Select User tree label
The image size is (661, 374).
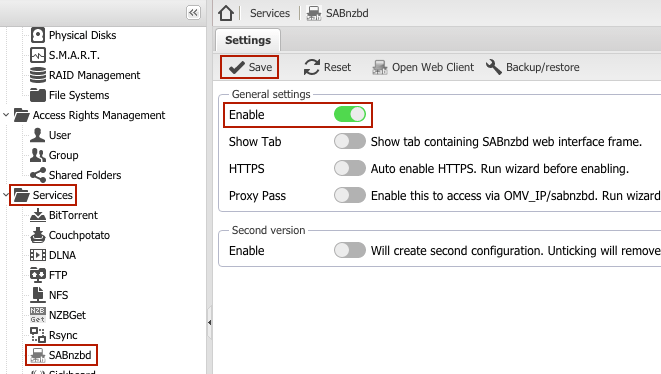tap(60, 135)
